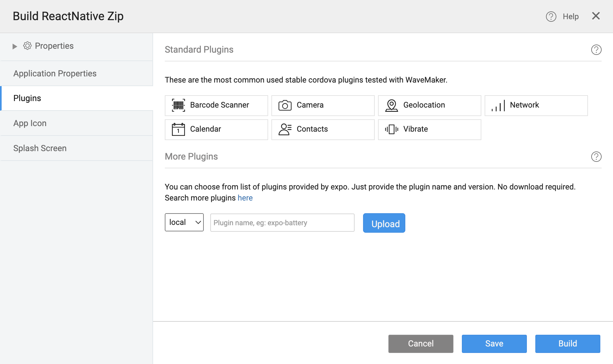Viewport: 613px width, 364px height.
Task: Select the Barcode Scanner plugin icon
Action: click(x=178, y=105)
